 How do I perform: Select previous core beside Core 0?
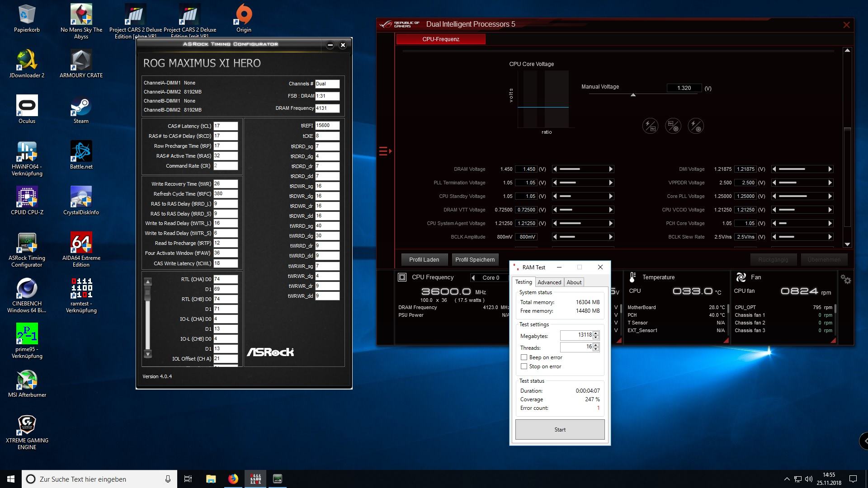[x=473, y=277]
